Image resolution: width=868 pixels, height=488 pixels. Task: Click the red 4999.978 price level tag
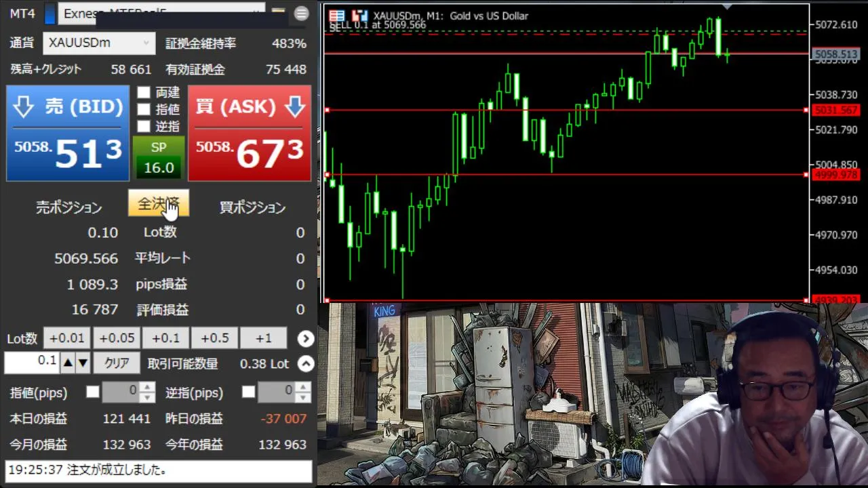point(835,175)
